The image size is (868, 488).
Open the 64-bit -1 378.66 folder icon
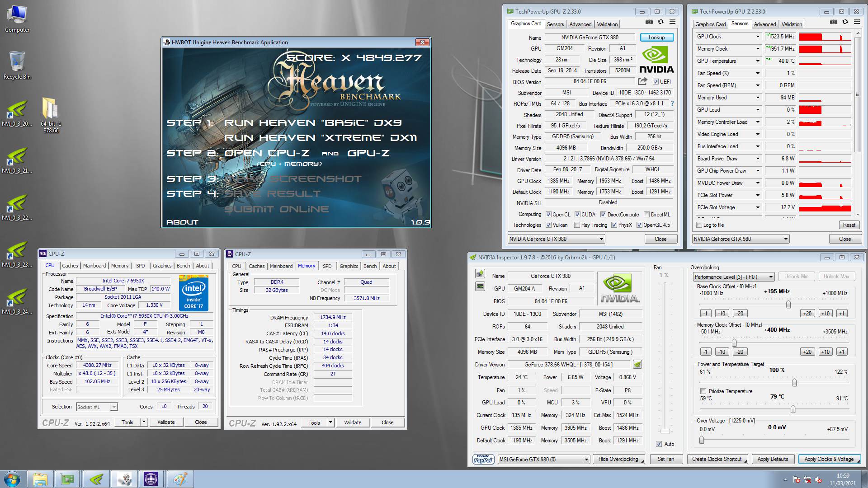click(x=51, y=115)
